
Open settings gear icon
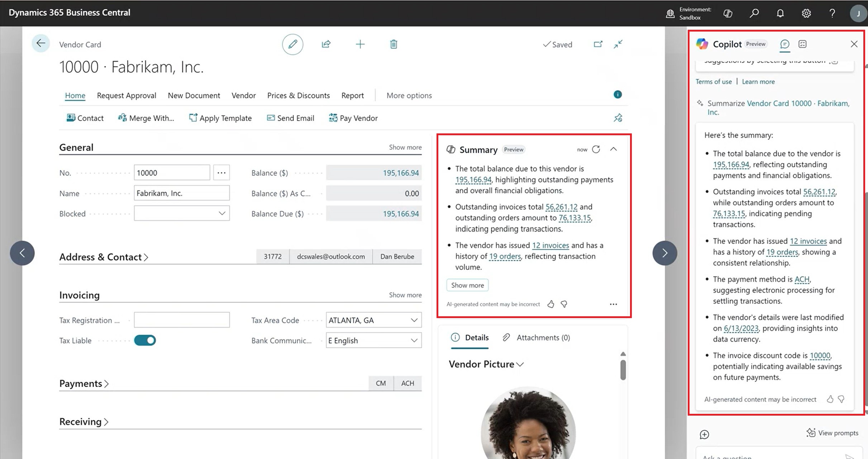coord(806,13)
